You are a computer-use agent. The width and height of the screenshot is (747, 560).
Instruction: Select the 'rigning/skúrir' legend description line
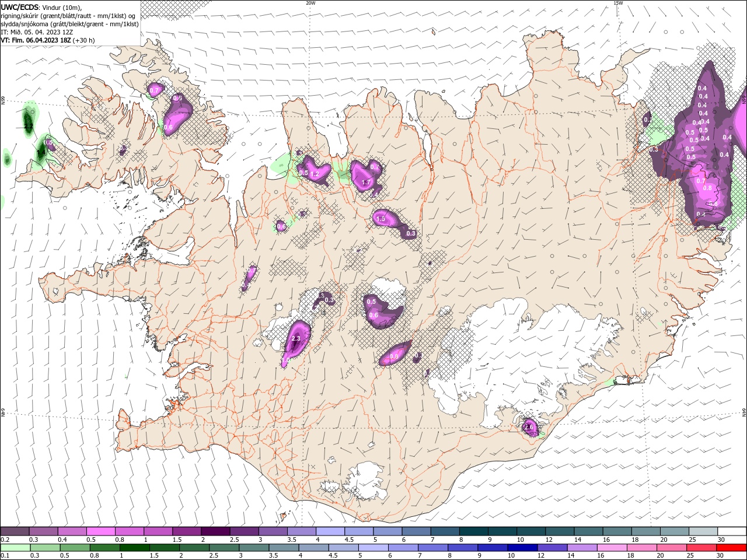click(68, 16)
